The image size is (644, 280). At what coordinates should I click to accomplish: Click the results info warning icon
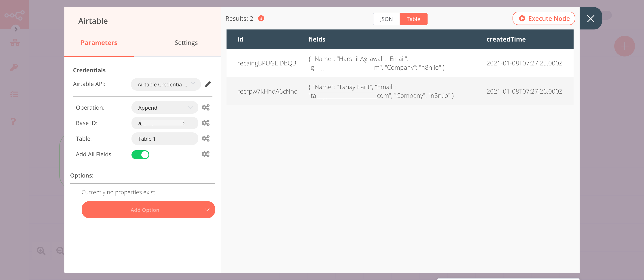coord(261,18)
